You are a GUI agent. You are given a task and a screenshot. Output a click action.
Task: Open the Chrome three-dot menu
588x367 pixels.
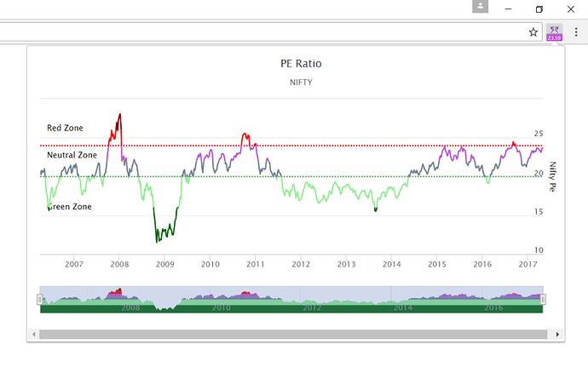(x=576, y=32)
